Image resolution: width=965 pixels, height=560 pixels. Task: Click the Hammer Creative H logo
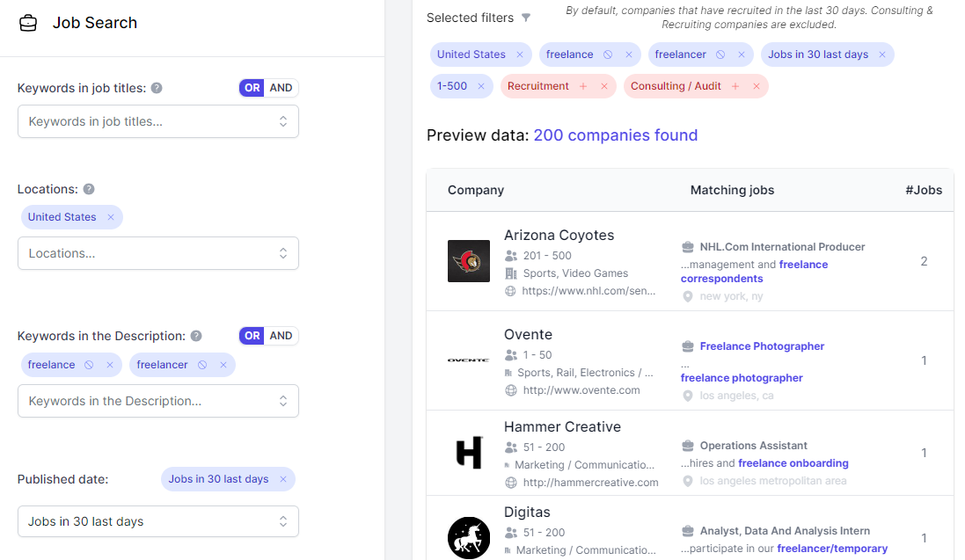469,452
